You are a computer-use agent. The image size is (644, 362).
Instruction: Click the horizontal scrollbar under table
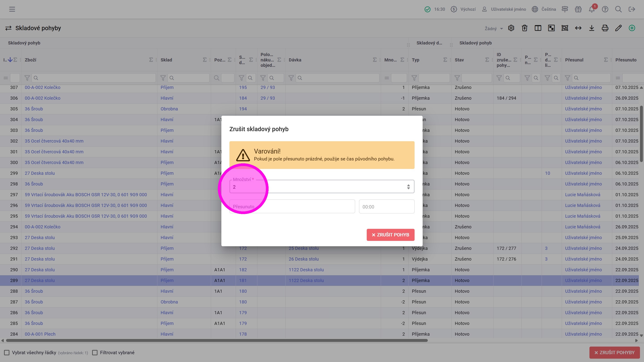click(216, 340)
